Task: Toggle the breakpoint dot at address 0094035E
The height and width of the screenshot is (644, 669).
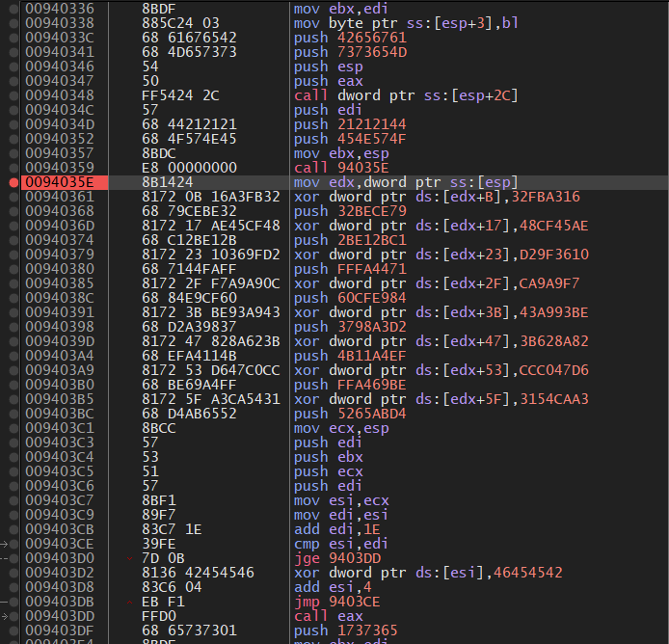Action: [13, 182]
